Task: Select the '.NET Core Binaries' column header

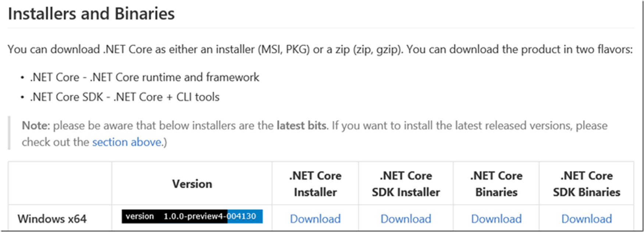Action: [x=496, y=184]
